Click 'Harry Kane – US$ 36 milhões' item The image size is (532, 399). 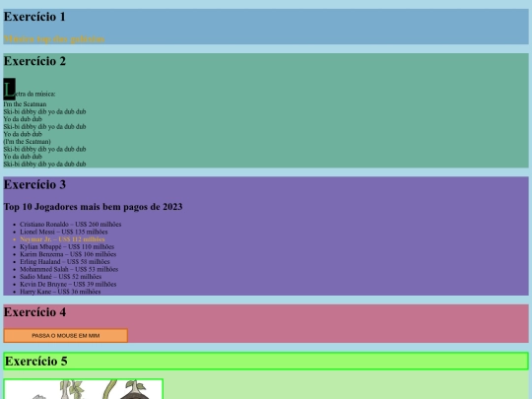click(60, 292)
